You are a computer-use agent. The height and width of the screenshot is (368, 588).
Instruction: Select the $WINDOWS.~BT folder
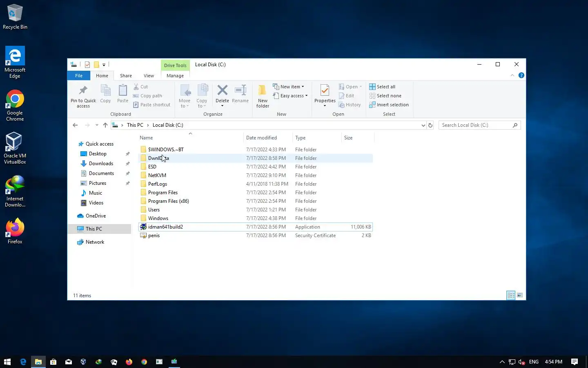(x=256, y=150)
